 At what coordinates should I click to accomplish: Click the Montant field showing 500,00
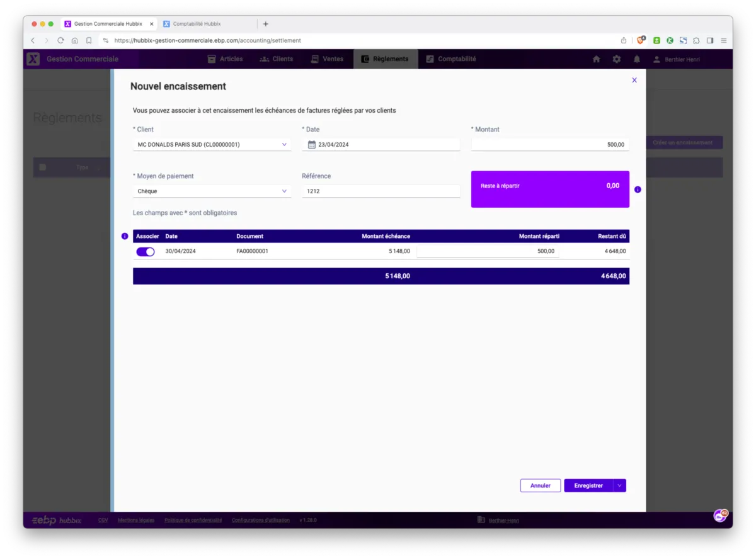tap(550, 145)
